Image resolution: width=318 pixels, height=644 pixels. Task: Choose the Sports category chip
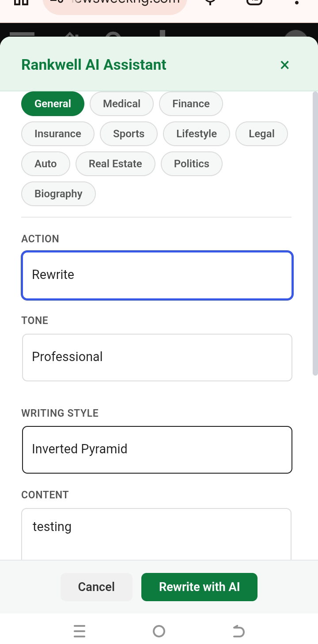point(129,134)
